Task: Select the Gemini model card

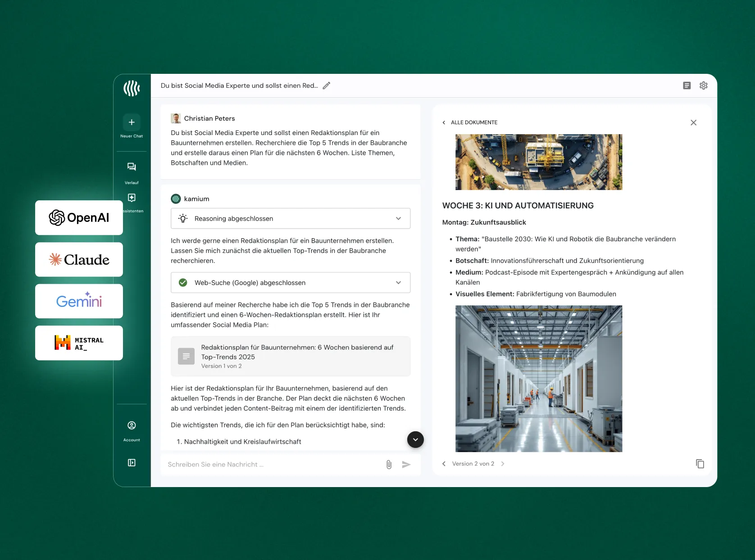Action: (x=79, y=301)
